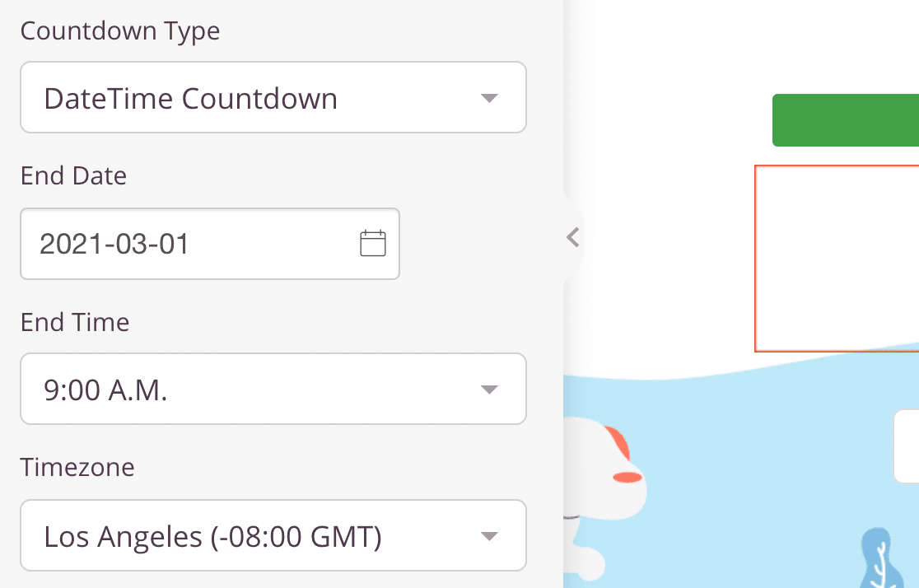Click the white dog illustration in the preview
Viewport: 919px width, 588px height.
pos(604,498)
